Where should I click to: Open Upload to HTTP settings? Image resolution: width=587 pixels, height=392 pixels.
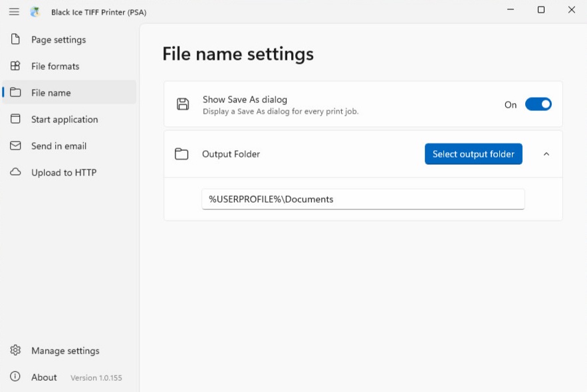69,173
